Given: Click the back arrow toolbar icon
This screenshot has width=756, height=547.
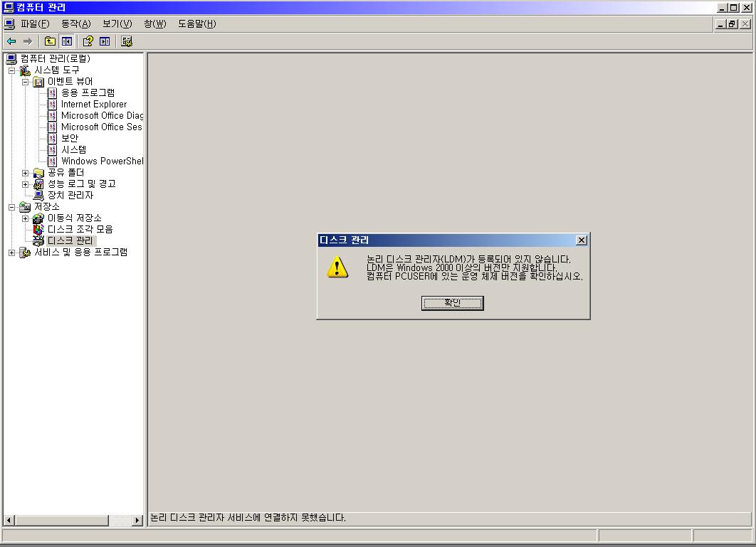Looking at the screenshot, I should tap(11, 41).
